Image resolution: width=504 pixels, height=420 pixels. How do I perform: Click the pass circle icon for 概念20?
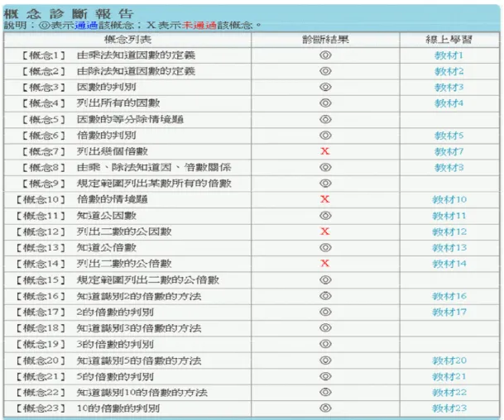[x=325, y=360]
